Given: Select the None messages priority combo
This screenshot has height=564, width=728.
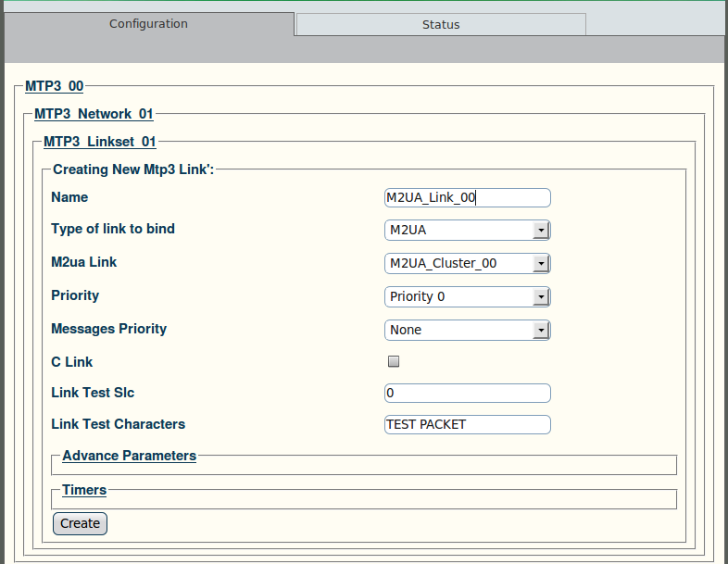Looking at the screenshot, I should pyautogui.click(x=468, y=331).
